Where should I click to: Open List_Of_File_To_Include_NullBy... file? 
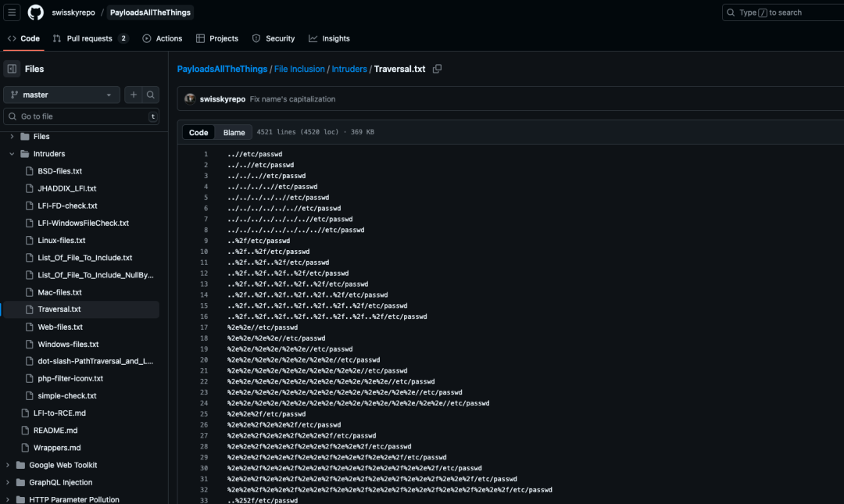tap(95, 275)
